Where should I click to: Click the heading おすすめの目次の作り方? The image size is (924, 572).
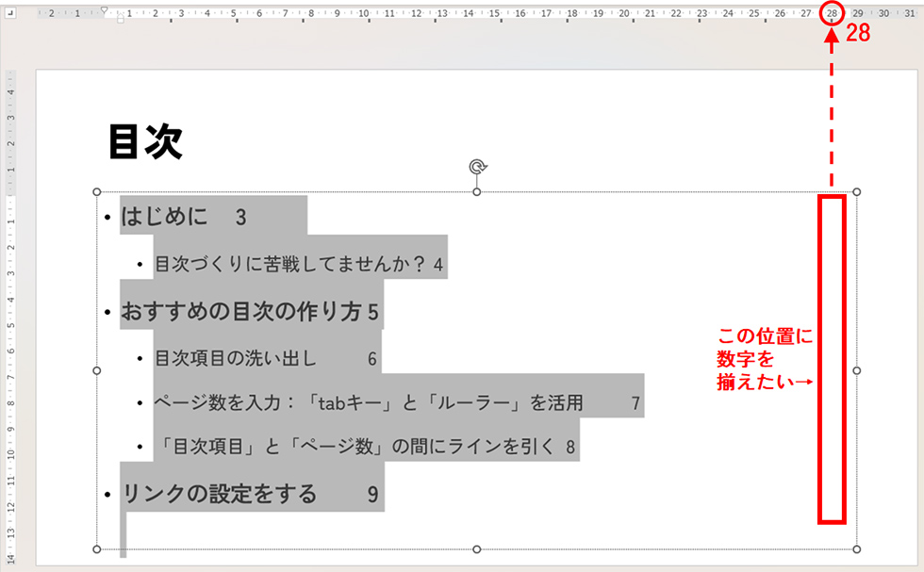click(x=240, y=312)
